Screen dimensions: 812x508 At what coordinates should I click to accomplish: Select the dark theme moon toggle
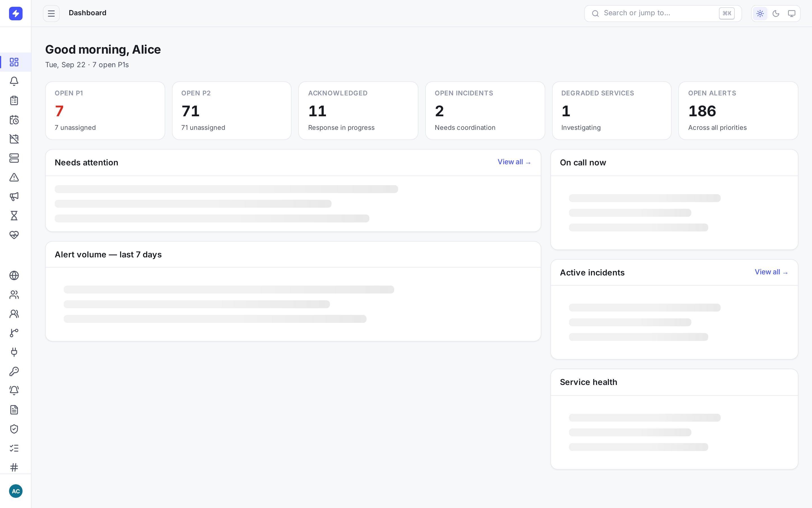point(776,14)
